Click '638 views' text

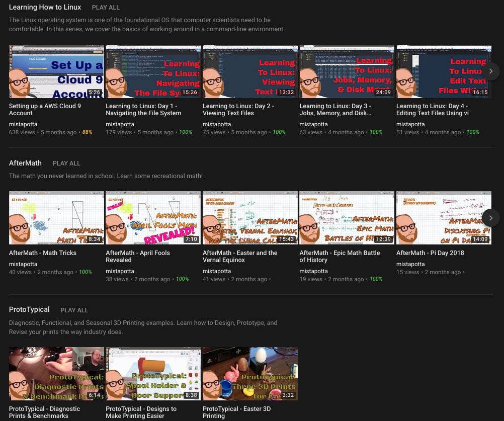(22, 132)
